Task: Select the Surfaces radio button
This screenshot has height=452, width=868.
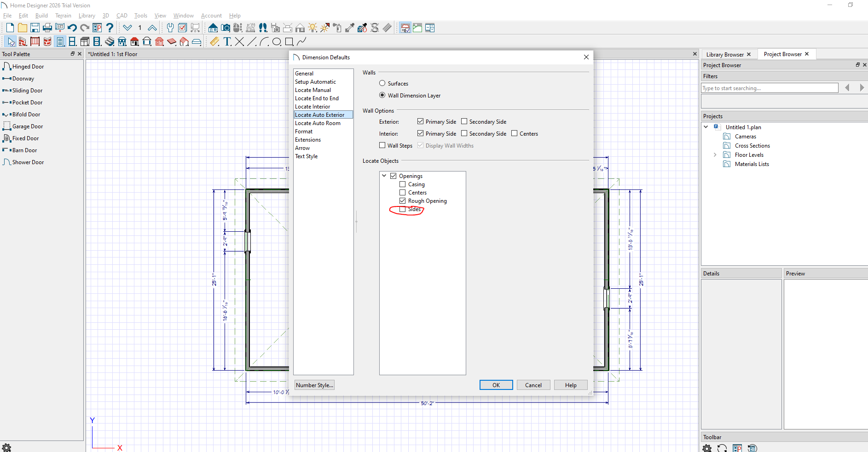Action: [x=382, y=83]
